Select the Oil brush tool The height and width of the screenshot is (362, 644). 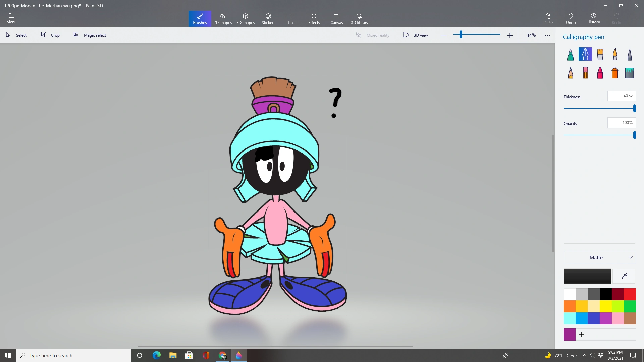point(600,55)
